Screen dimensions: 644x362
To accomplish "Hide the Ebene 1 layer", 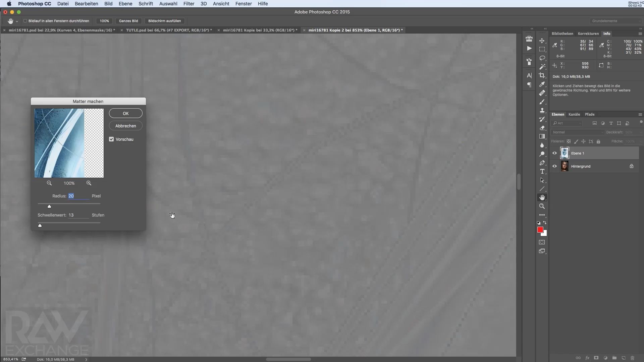I will pos(554,153).
